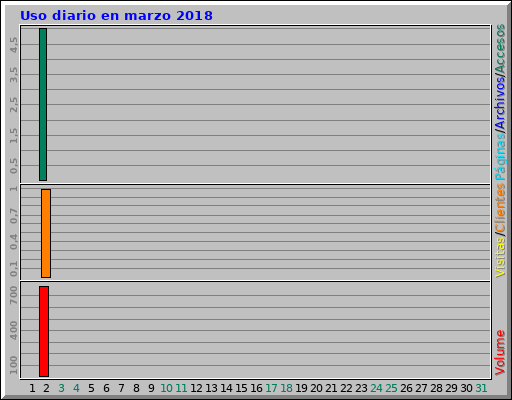The height and width of the screenshot is (400, 512).
Task: Click day label 16 on the x-axis
Action: 256,388
